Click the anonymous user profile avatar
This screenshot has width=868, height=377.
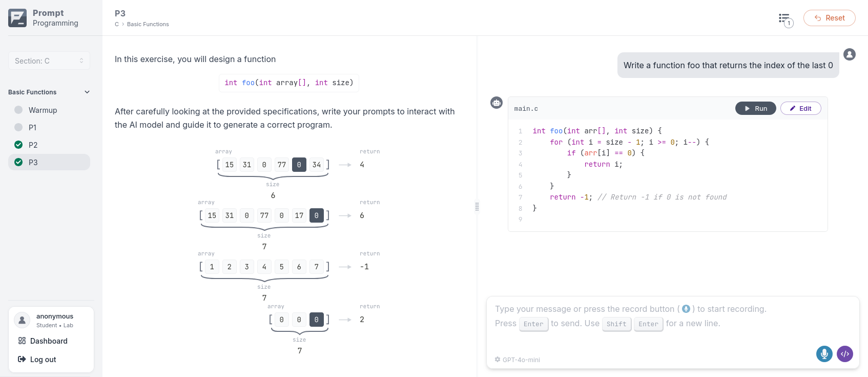coord(22,320)
